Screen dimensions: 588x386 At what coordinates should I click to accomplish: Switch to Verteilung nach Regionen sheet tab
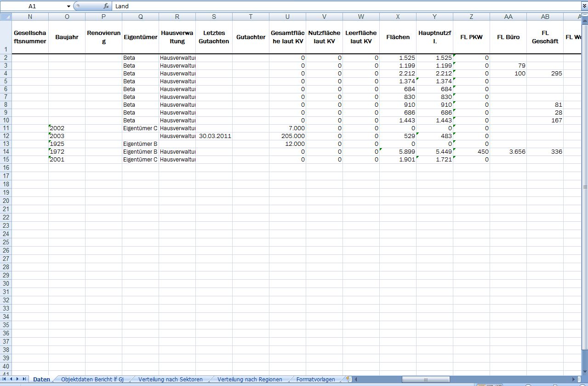(x=250, y=380)
